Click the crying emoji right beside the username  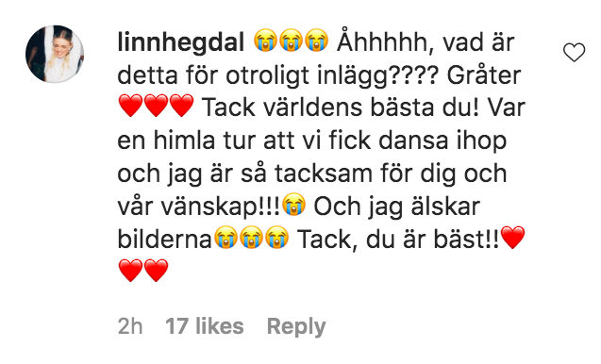tap(265, 41)
